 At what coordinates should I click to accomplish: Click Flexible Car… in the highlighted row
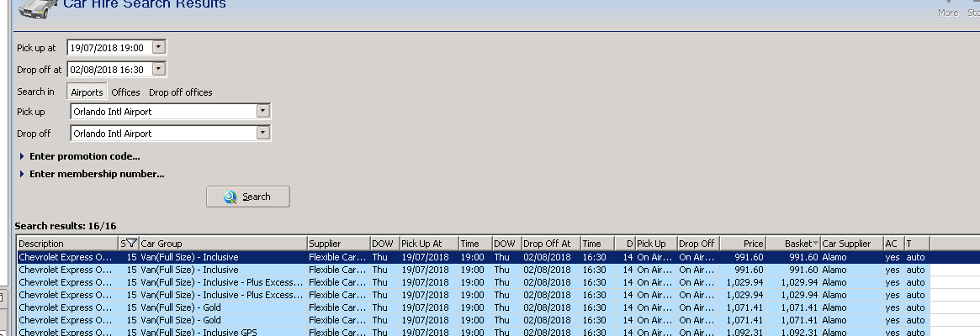pos(337,257)
